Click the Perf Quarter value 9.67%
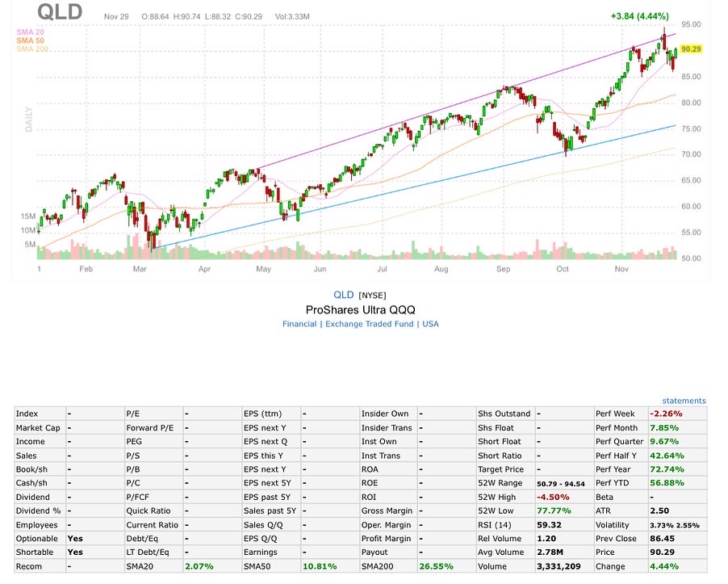 tap(664, 441)
